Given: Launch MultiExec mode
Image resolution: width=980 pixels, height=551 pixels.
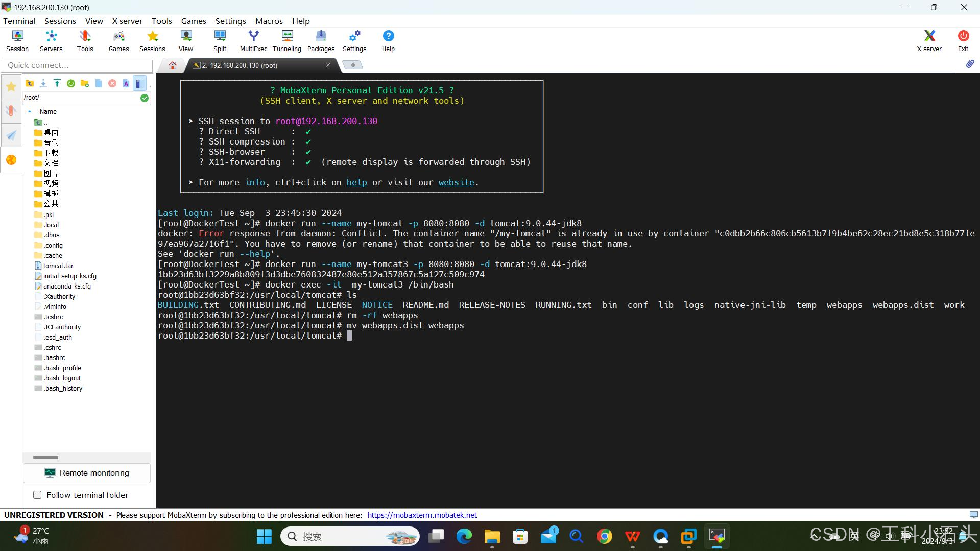Looking at the screenshot, I should pyautogui.click(x=253, y=41).
